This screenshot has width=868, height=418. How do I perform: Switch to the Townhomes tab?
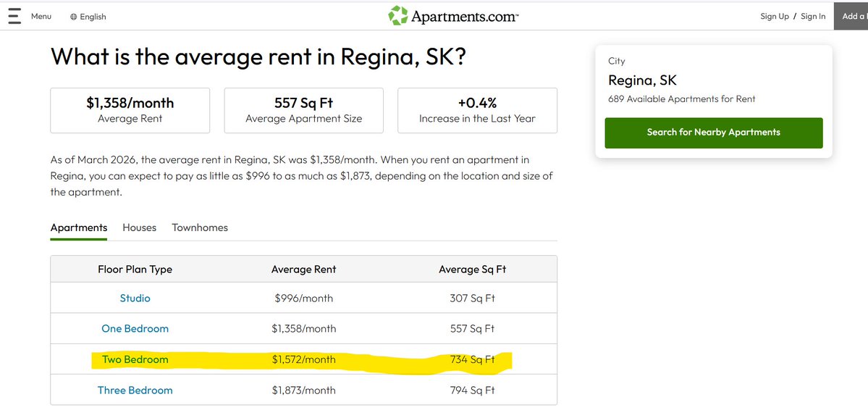[x=200, y=227]
